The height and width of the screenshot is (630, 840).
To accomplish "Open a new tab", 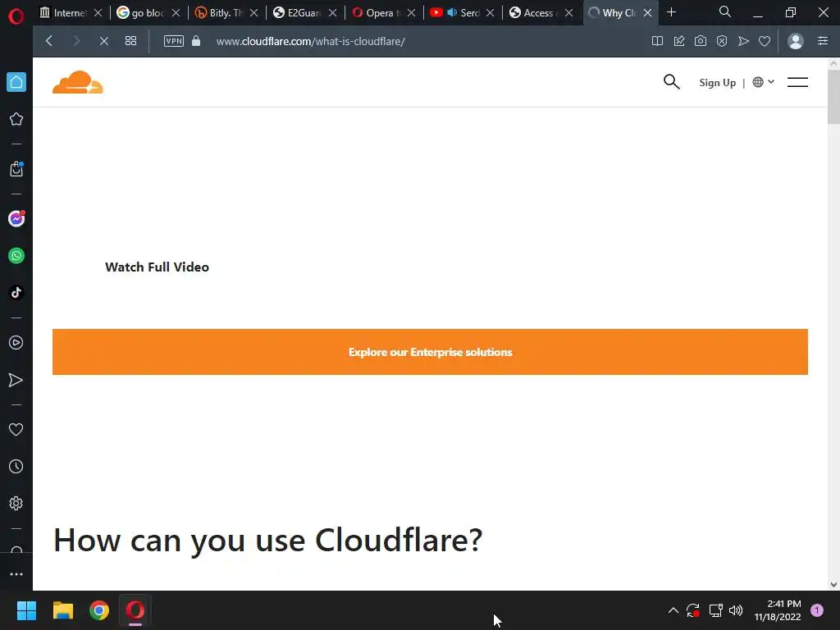I will 671,11.
